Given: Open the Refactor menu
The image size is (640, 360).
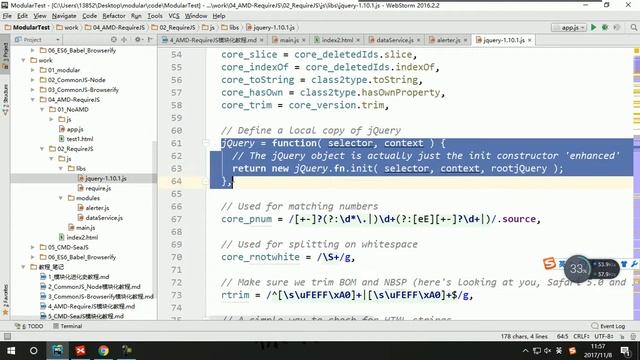Looking at the screenshot, I should click(113, 16).
